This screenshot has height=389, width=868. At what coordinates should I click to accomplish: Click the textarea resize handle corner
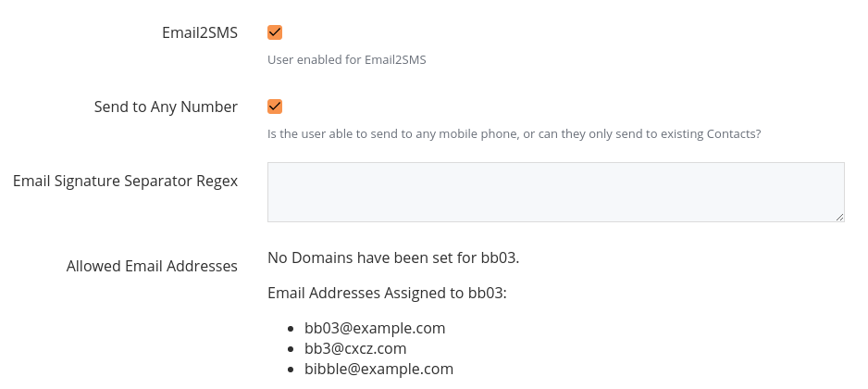(839, 217)
